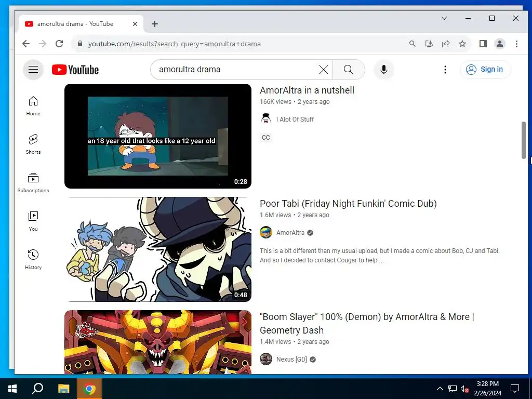The width and height of the screenshot is (532, 399).
Task: Open the Chrome profile avatar
Action: pos(500,44)
